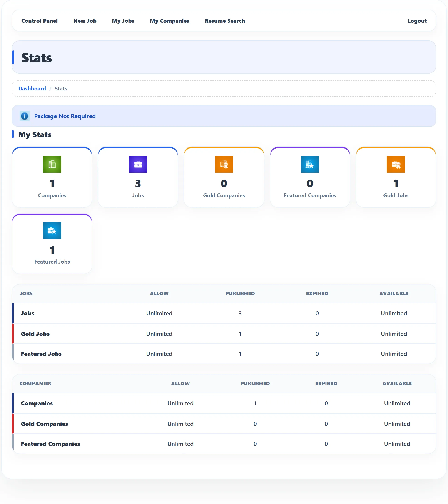Click the Available value in the Featured Companies row
Viewport: 448px width, 504px height.
(x=397, y=444)
